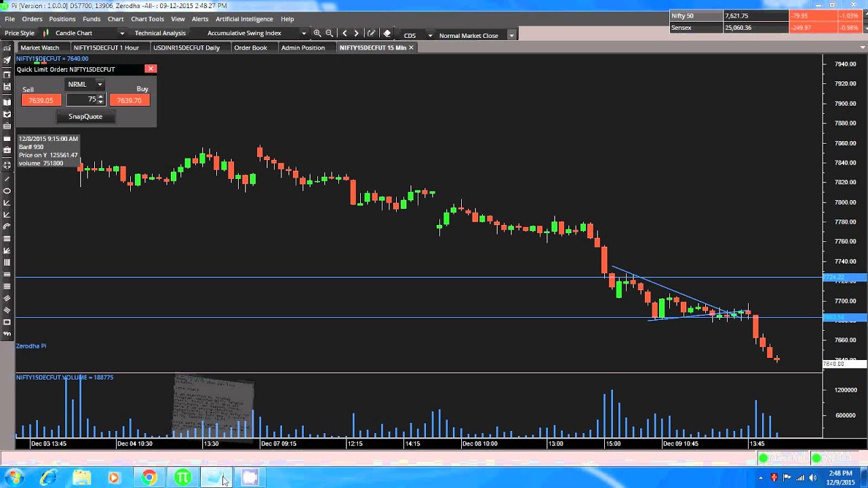Click the open book icon in sidebar

click(x=7, y=102)
